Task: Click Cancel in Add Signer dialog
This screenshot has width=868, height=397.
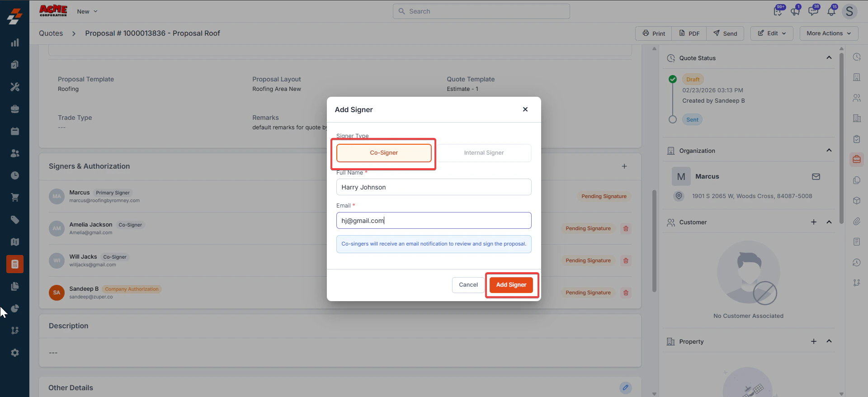Action: coord(468,285)
